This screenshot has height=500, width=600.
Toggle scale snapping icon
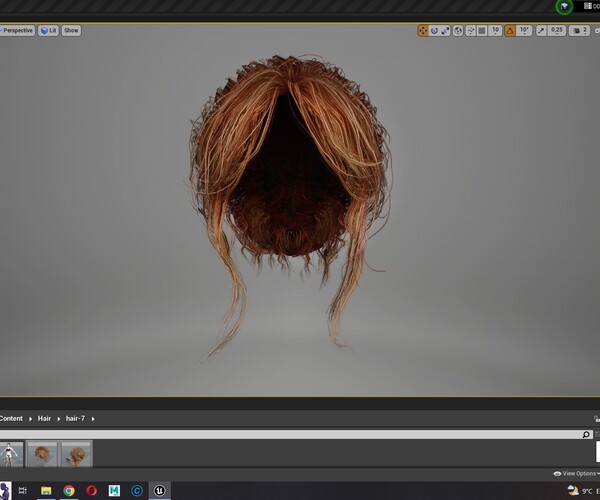(541, 31)
